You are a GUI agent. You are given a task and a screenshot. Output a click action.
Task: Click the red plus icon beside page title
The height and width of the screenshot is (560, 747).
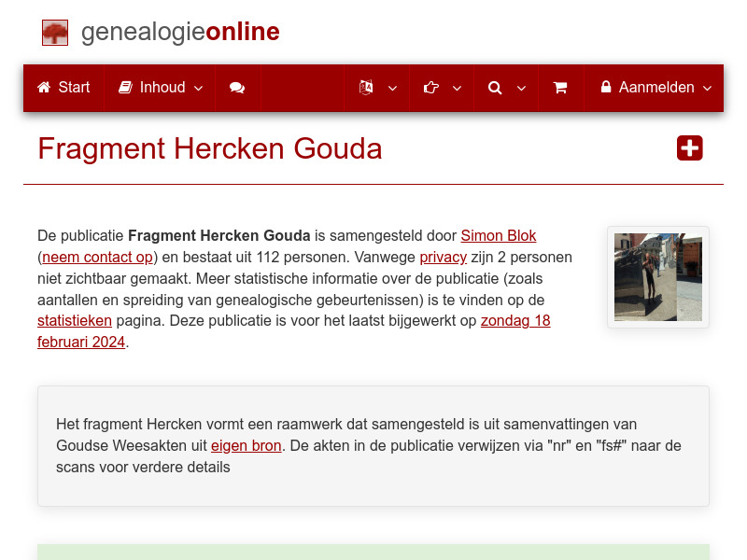(689, 147)
